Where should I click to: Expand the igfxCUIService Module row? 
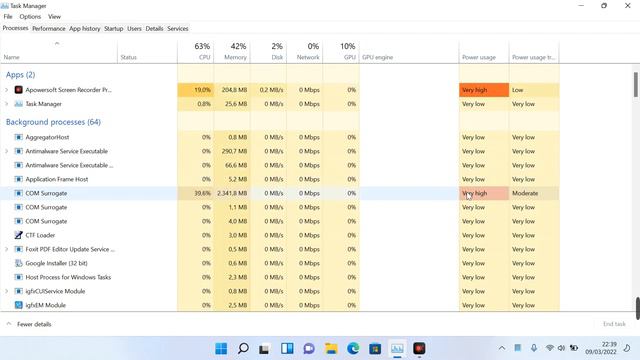coord(7,291)
